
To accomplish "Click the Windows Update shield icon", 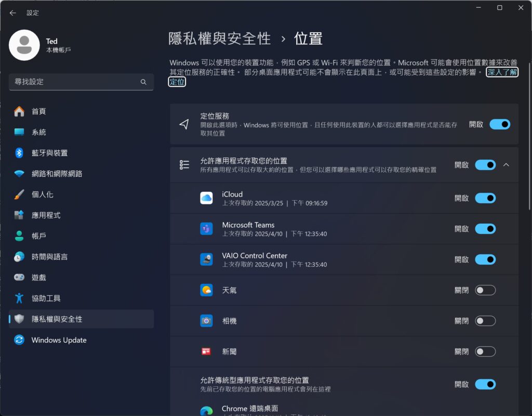I will (19, 340).
